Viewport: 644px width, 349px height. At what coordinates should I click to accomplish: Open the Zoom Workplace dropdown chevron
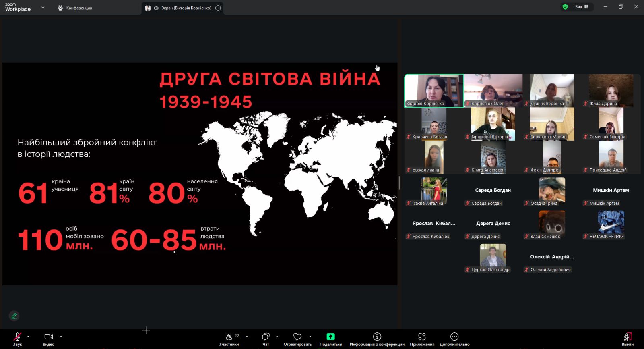click(43, 8)
